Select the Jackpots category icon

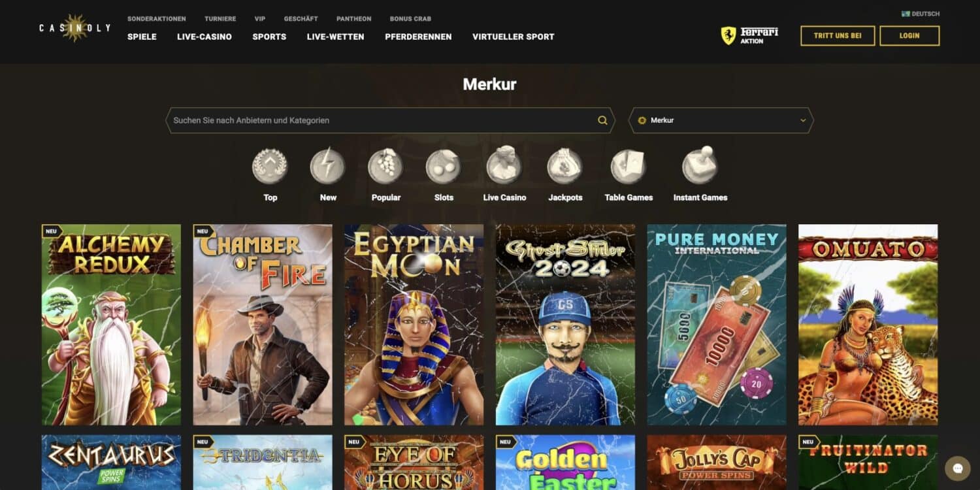click(x=564, y=167)
